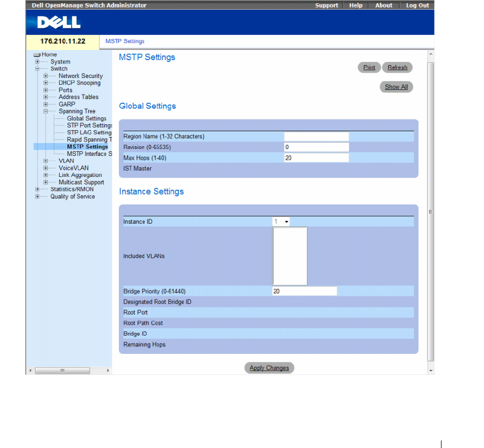Select System in navigation tree
484x448 pixels.
tap(60, 62)
